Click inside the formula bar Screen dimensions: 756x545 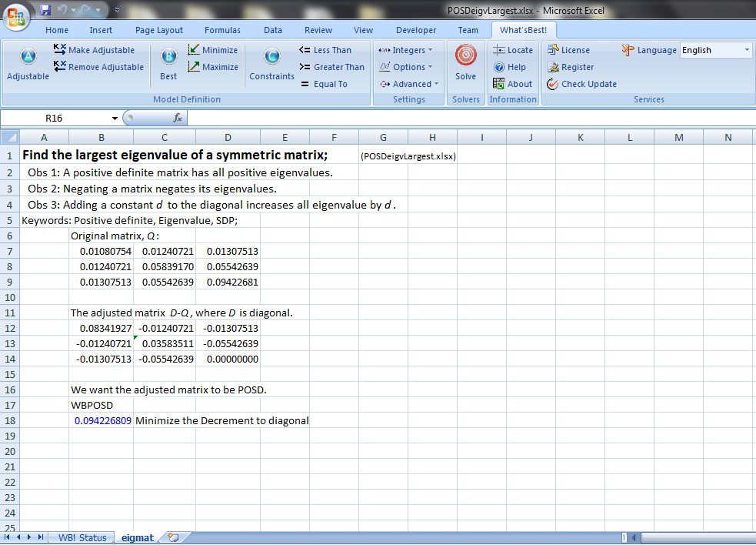point(461,119)
